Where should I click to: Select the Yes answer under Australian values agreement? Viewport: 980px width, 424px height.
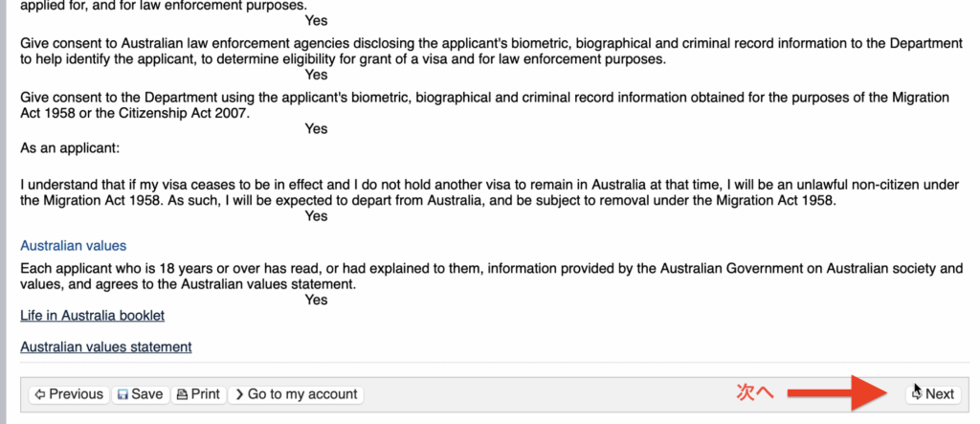tap(316, 300)
